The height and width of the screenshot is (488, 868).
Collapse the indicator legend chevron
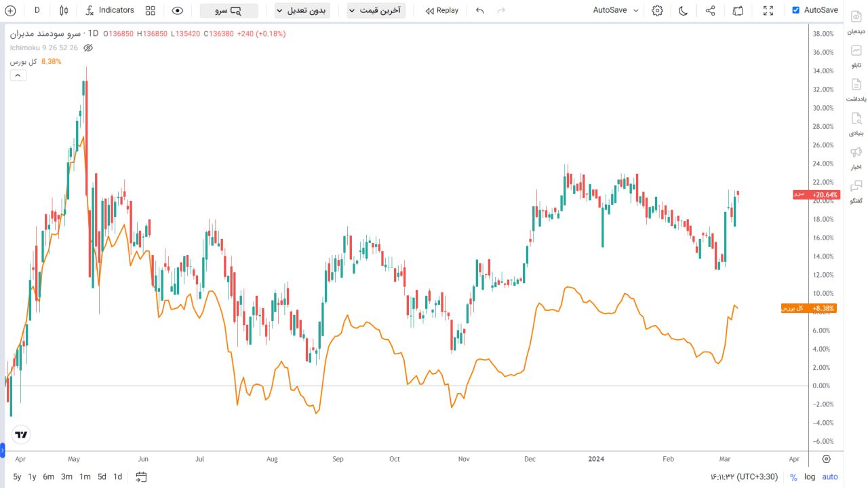pos(18,75)
